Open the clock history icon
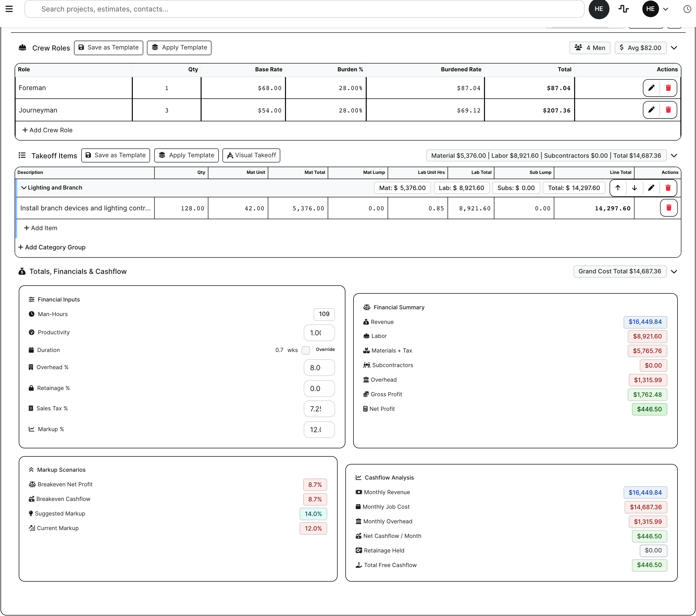The height and width of the screenshot is (616, 696). point(687,9)
